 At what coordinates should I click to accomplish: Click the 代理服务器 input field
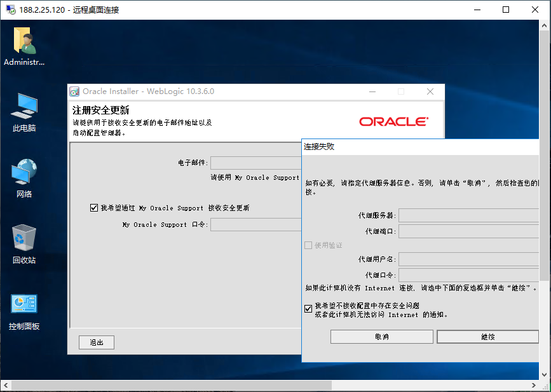click(x=469, y=215)
